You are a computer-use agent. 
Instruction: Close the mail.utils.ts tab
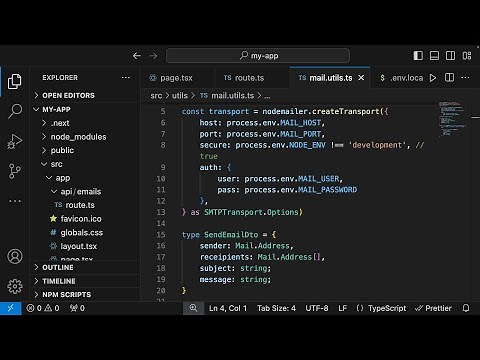[361, 78]
